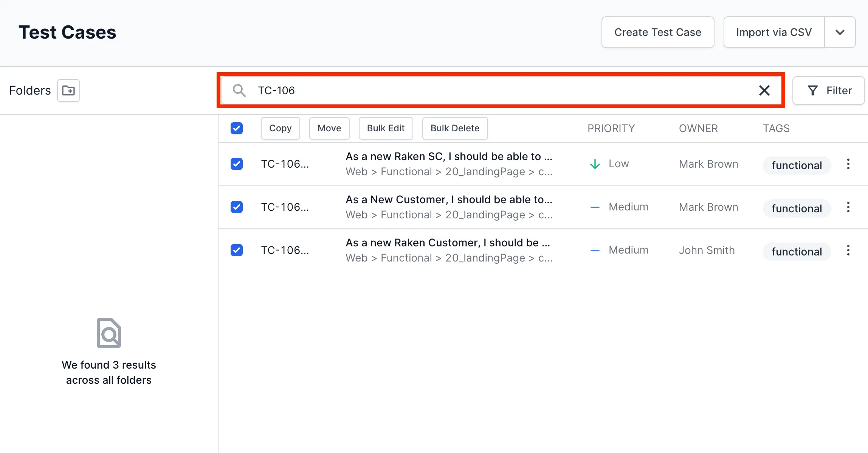Click the funnel Filter button
The width and height of the screenshot is (868, 453).
[x=829, y=90]
